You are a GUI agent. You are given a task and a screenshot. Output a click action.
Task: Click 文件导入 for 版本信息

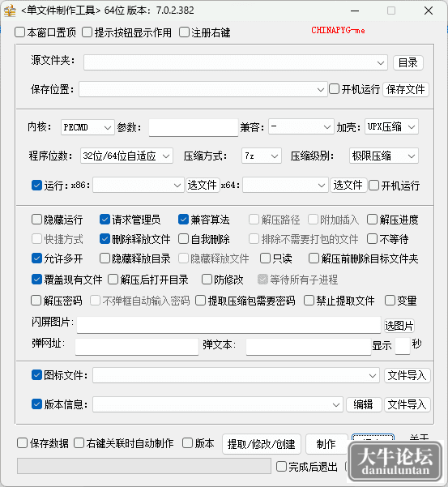407,404
